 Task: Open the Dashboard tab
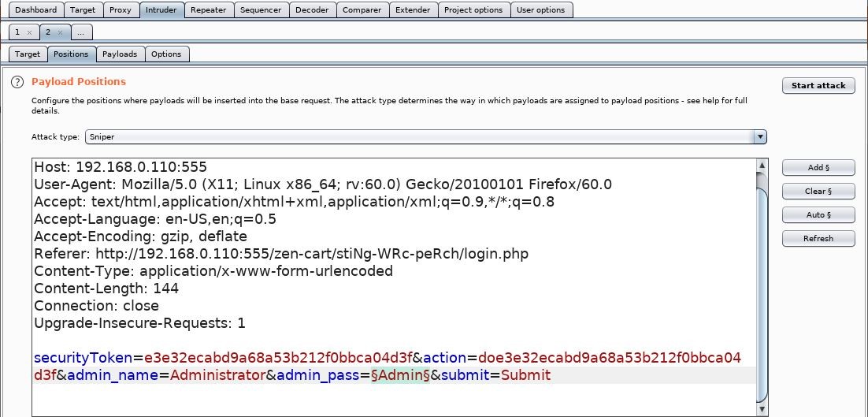coord(36,9)
